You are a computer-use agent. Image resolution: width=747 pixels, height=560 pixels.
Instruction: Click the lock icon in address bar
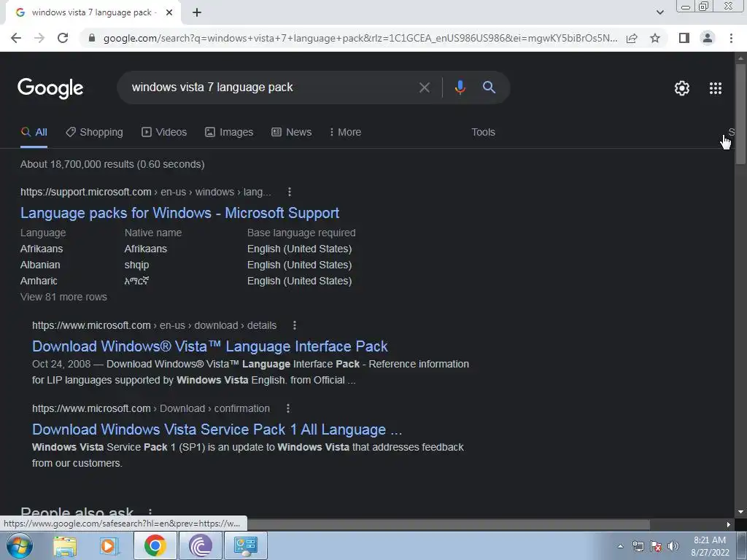click(x=92, y=38)
